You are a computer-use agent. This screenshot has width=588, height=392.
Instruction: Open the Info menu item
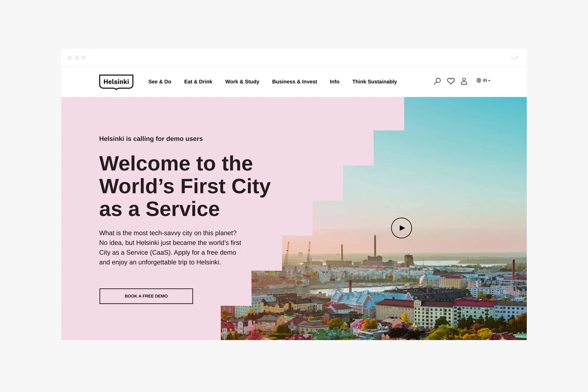pyautogui.click(x=334, y=82)
